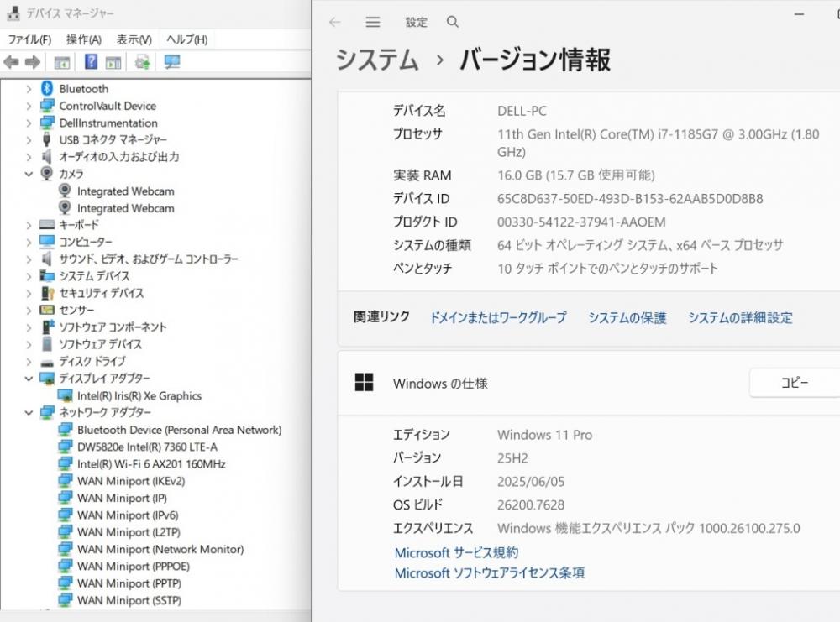Expand the Bluetooth node
840x622 pixels.
pos(29,89)
